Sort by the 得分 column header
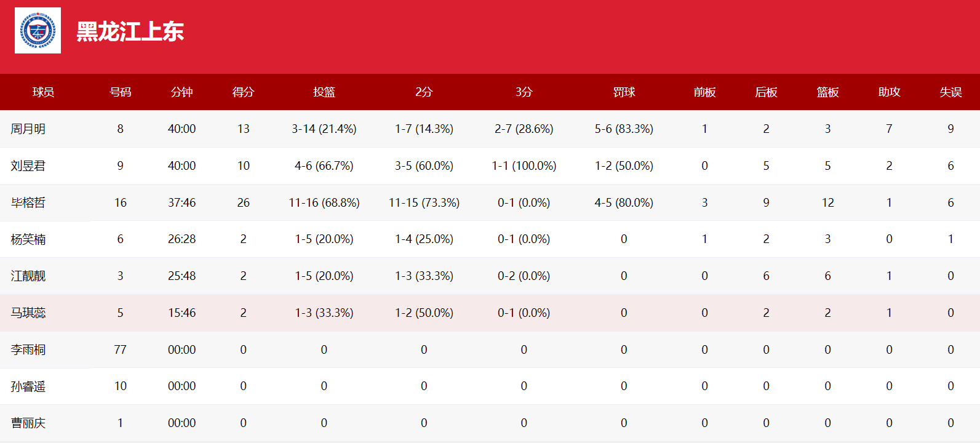 (x=243, y=92)
